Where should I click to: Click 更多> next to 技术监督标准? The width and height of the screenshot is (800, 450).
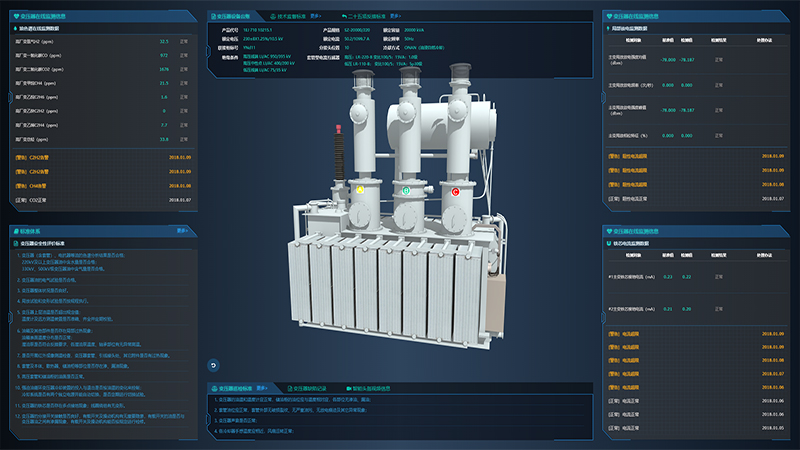coord(315,16)
